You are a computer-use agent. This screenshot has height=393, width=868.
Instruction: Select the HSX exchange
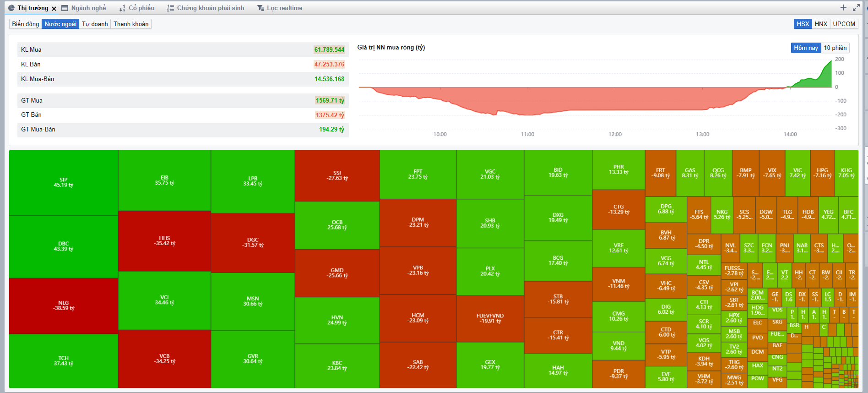tap(803, 24)
